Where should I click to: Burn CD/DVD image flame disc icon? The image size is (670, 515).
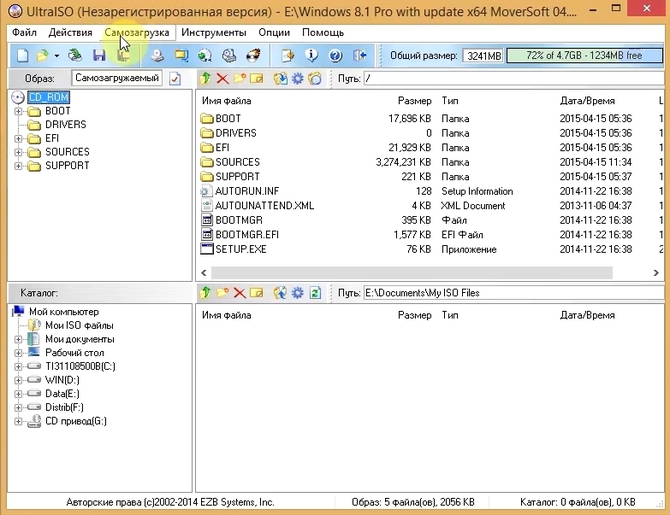tap(253, 56)
